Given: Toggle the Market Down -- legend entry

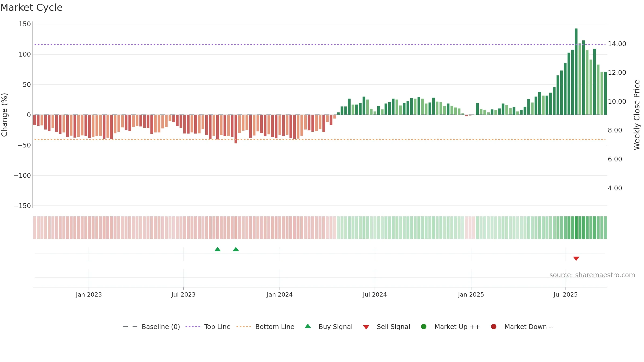Looking at the screenshot, I should [x=522, y=327].
